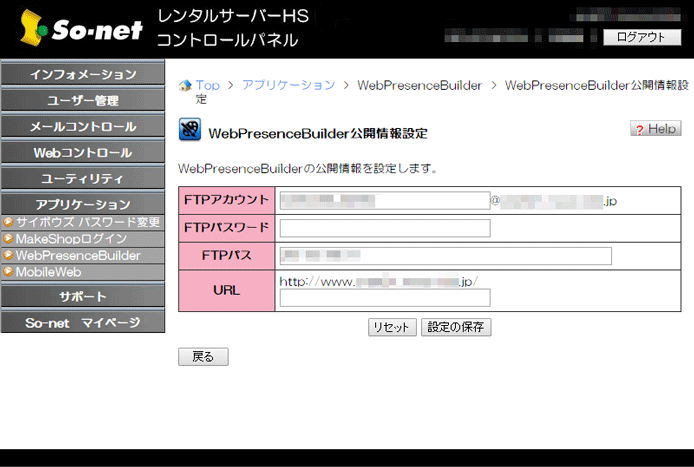694x467 pixels.
Task: Open the インフォメーション menu
Action: point(83,75)
